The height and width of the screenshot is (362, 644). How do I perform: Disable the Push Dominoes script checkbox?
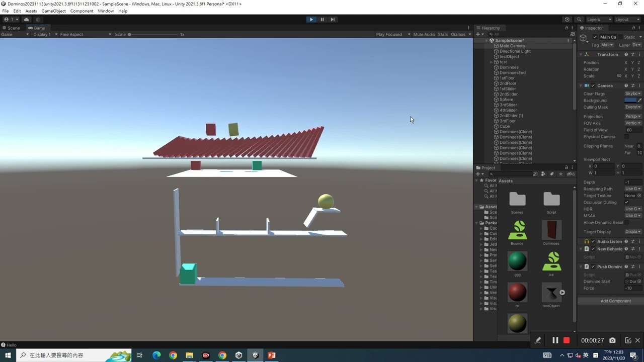(x=593, y=267)
